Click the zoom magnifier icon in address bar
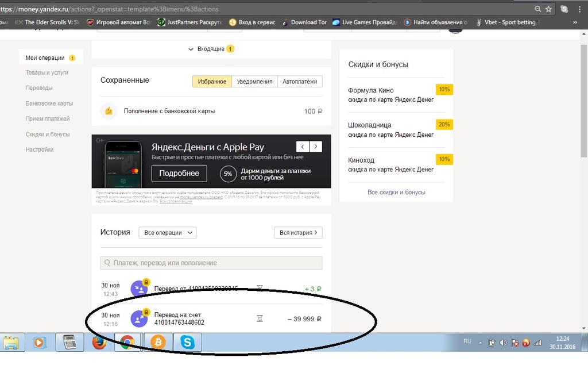The image size is (588, 365). pos(537,9)
